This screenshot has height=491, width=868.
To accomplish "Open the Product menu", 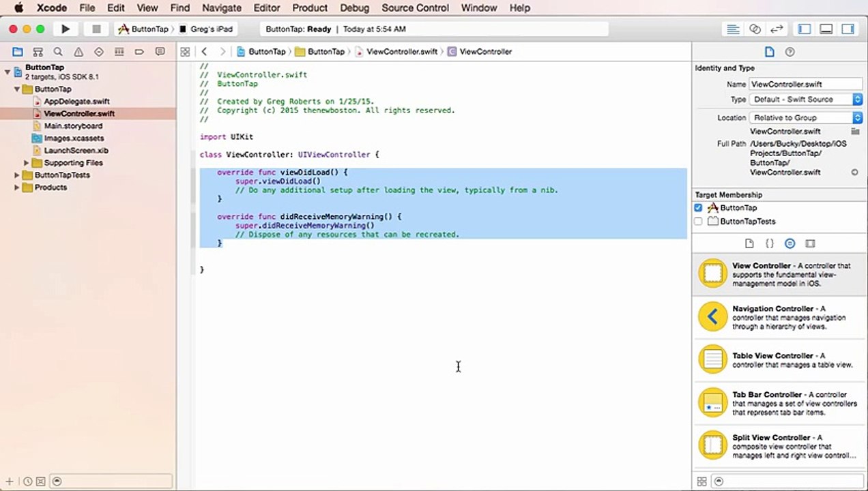I will pyautogui.click(x=310, y=8).
